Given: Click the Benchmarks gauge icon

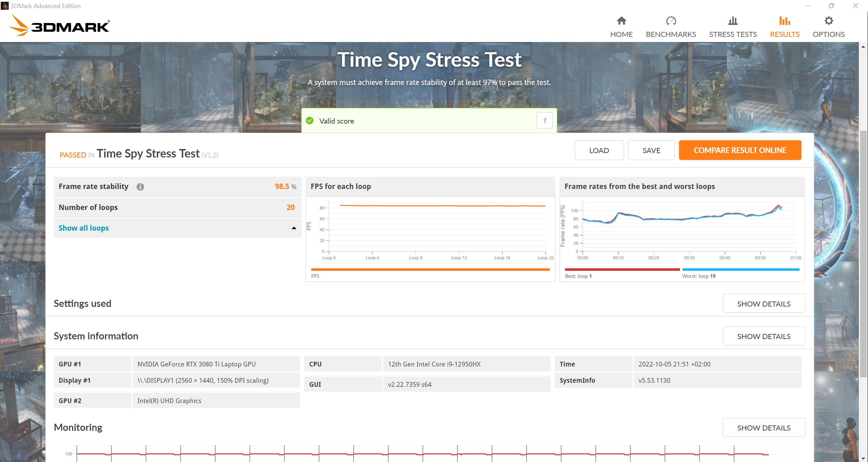Looking at the screenshot, I should click(x=671, y=21).
